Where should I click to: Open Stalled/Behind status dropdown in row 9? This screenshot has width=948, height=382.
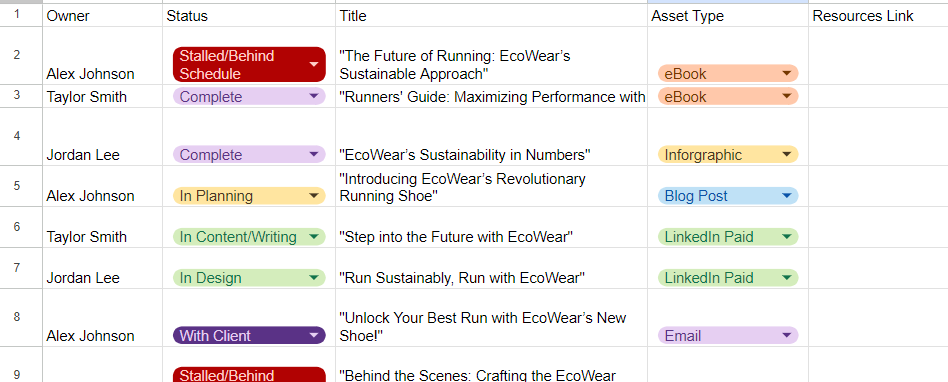click(x=249, y=375)
